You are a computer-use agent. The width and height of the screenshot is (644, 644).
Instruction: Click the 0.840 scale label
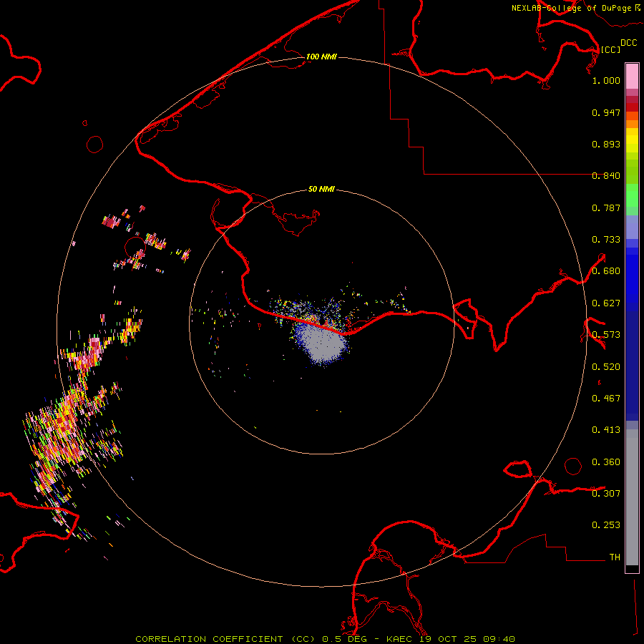[606, 176]
